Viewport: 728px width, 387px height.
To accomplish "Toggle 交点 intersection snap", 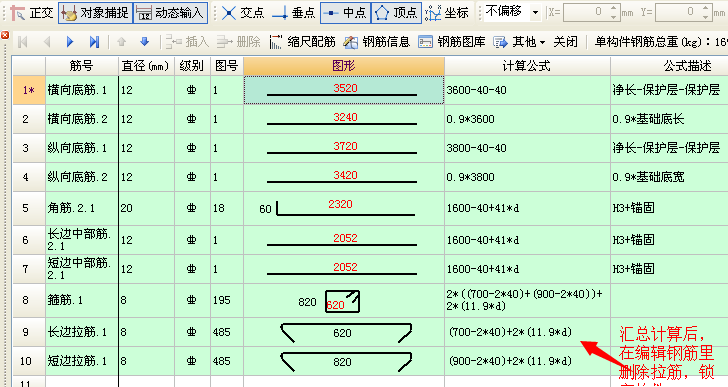I will pyautogui.click(x=242, y=13).
